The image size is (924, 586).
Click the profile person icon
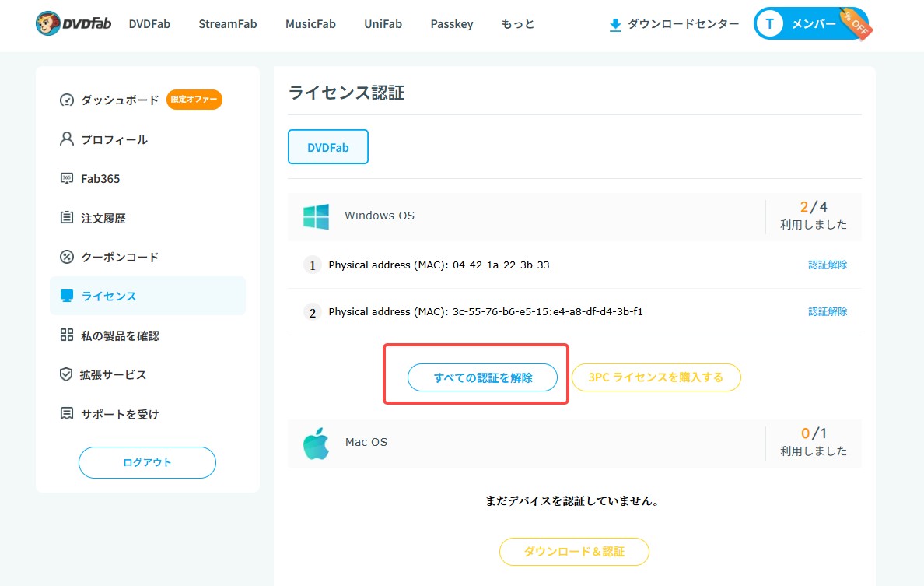coord(67,139)
